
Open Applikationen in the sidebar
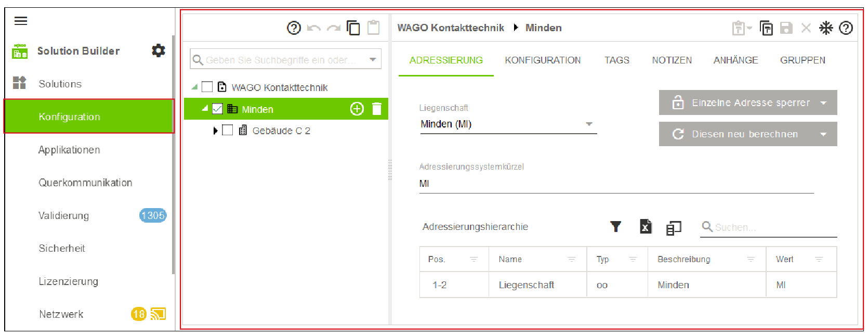pyautogui.click(x=69, y=150)
